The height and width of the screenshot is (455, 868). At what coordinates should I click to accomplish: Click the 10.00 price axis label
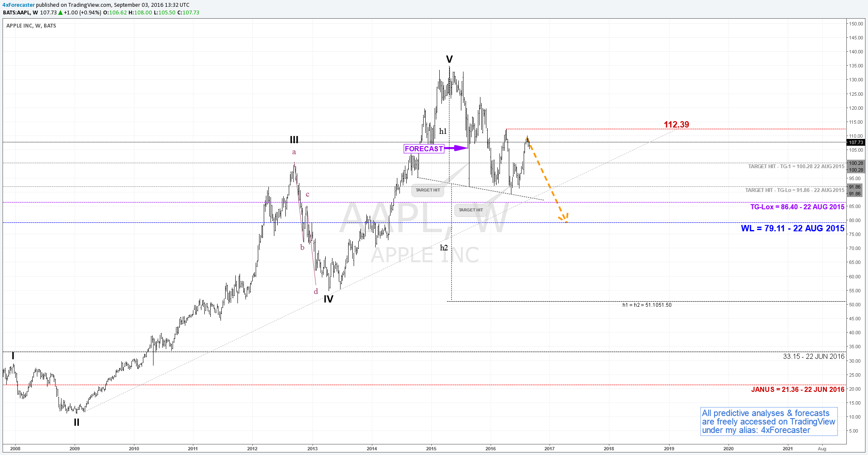(x=855, y=417)
